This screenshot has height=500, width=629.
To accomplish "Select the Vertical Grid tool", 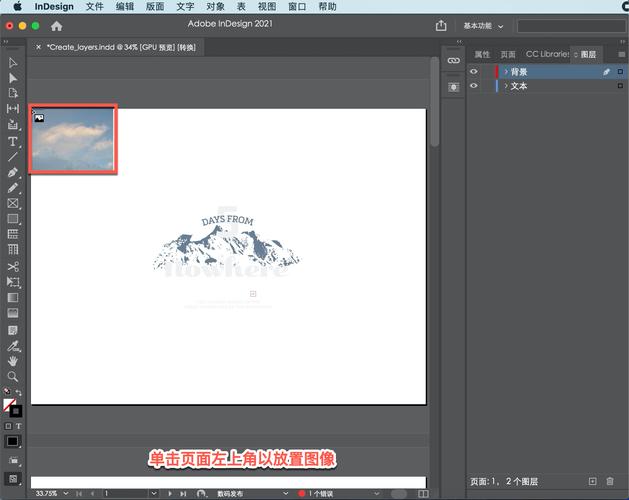I will (13, 250).
